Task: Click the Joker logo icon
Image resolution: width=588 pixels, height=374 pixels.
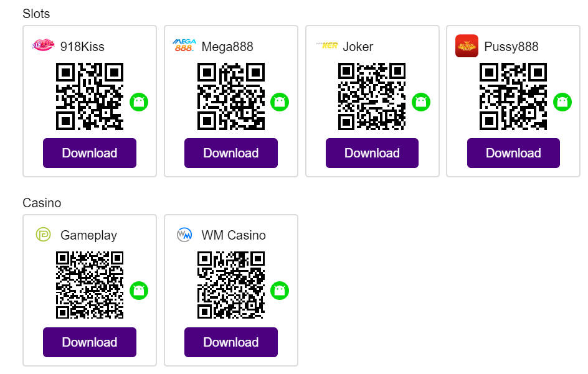Action: tap(326, 45)
